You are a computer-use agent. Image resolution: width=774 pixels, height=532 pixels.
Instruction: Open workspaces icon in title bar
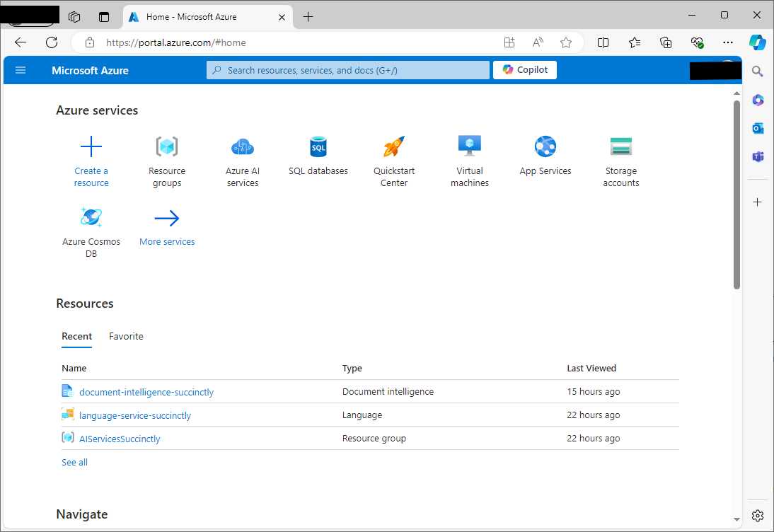point(74,17)
